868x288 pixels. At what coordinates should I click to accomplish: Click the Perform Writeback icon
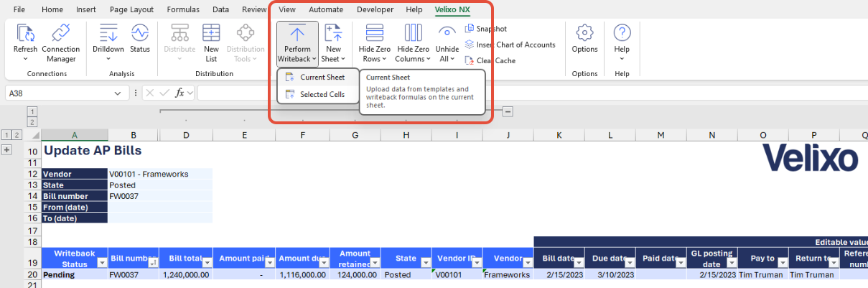[x=297, y=33]
